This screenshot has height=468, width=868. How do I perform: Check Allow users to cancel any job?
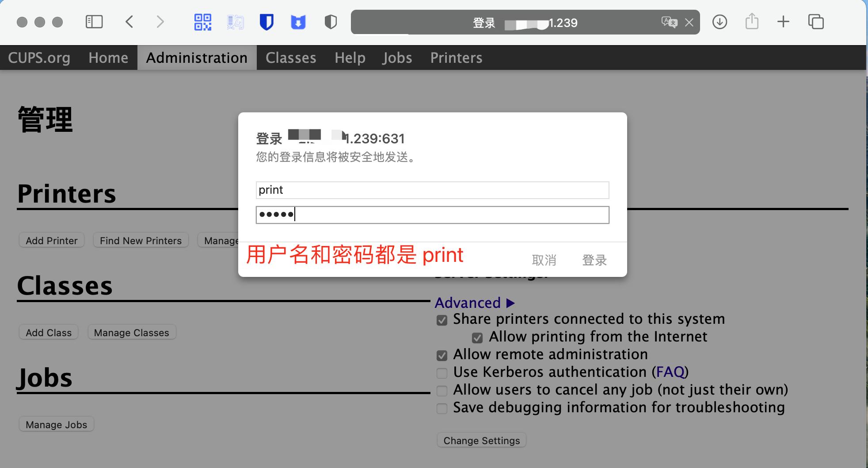(442, 391)
